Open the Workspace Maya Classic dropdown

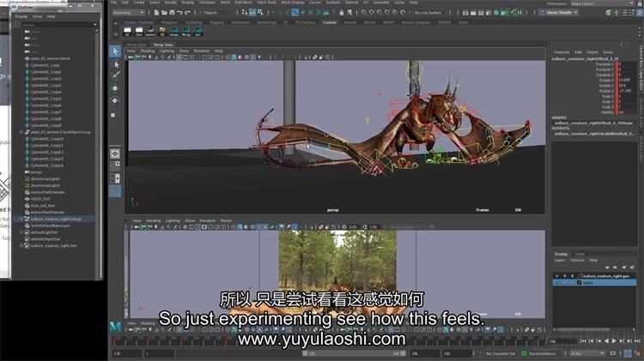click(x=602, y=3)
